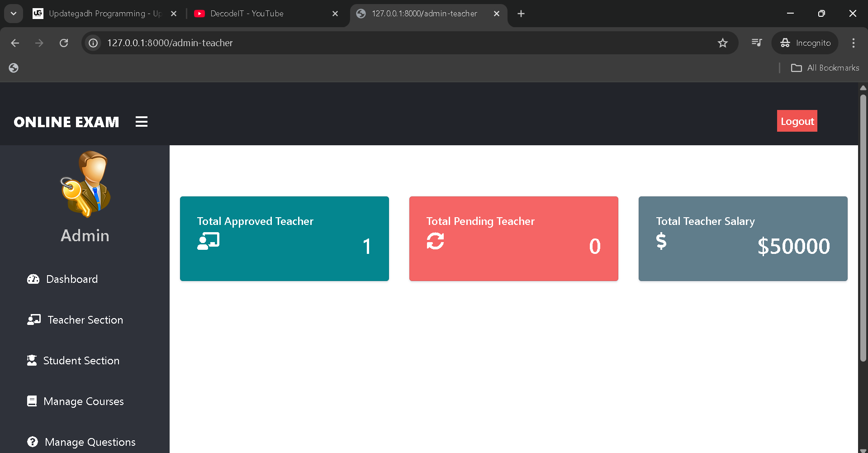
Task: Open the Total Approved Teacher card
Action: 284,238
